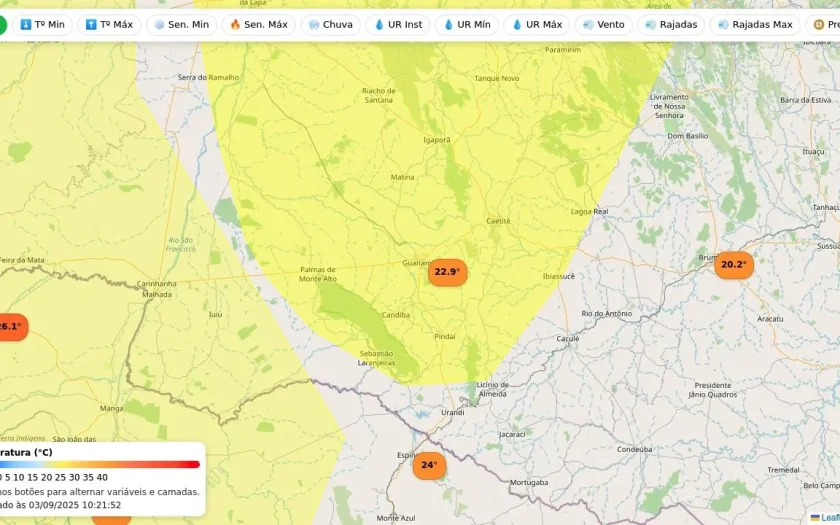Image resolution: width=840 pixels, height=525 pixels.
Task: Click the Pindaí town label
Action: coord(445,336)
